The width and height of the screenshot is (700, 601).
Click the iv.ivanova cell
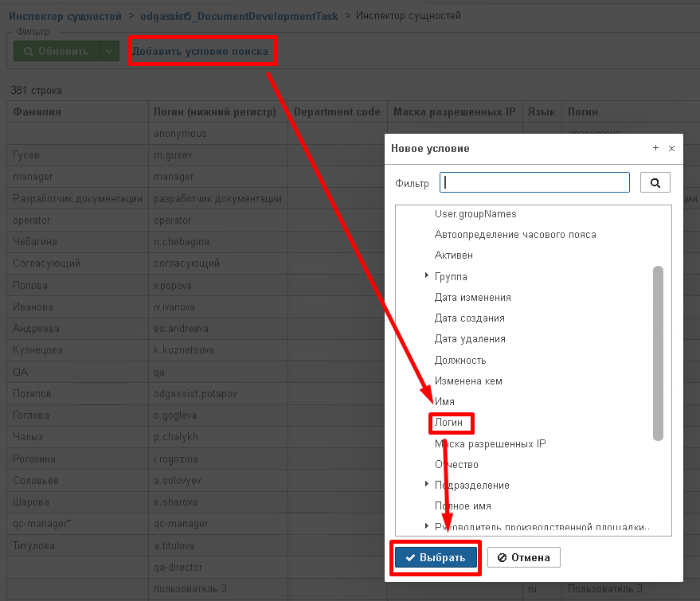point(218,306)
